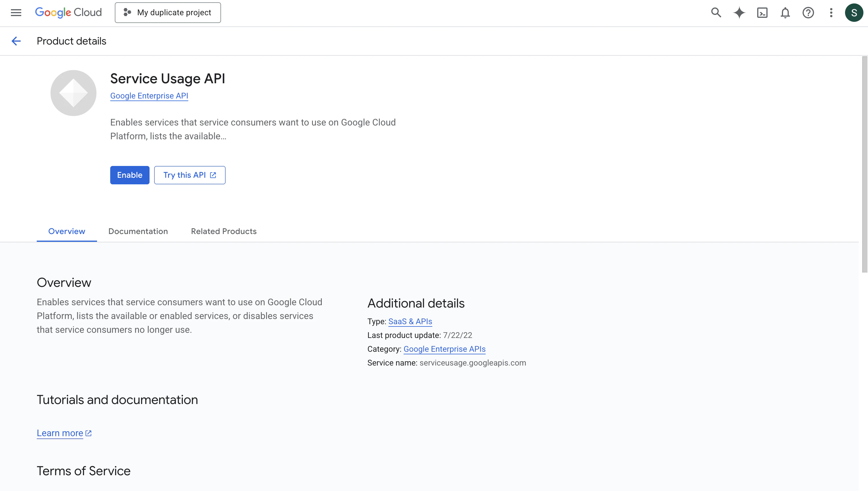Select the Overview tab
The height and width of the screenshot is (491, 868).
pyautogui.click(x=67, y=231)
